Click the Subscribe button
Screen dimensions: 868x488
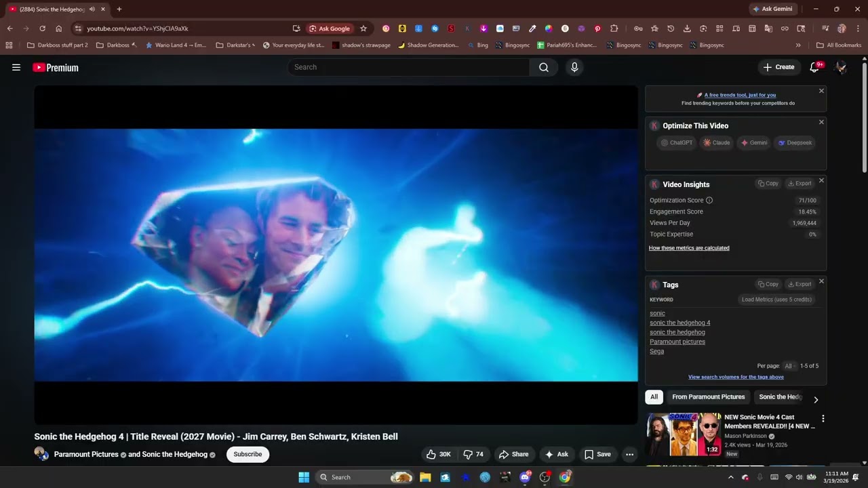[248, 454]
